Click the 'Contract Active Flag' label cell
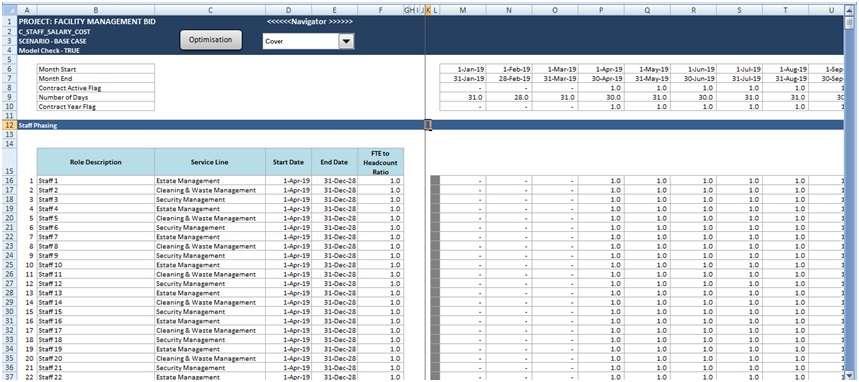Viewport: 859px width, 382px height. (x=96, y=88)
